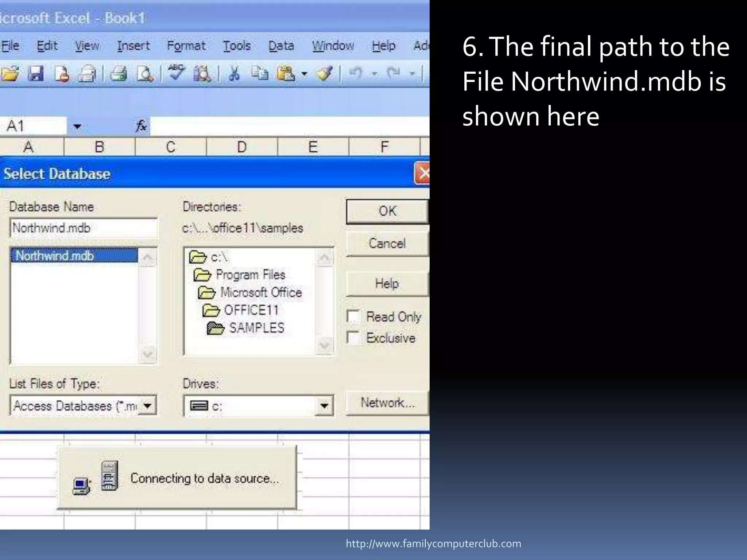Click the dialog Help button
Image resolution: width=747 pixels, height=560 pixels.
point(387,283)
